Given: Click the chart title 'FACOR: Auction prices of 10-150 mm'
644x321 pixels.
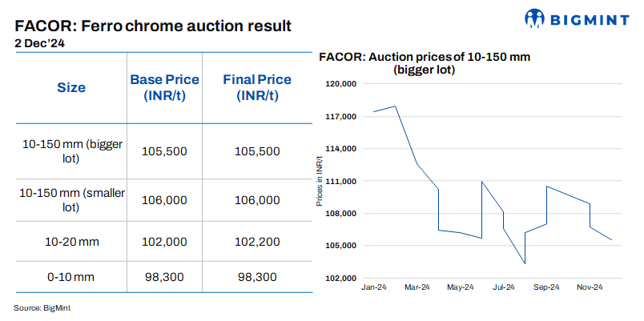Looking at the screenshot, I should (x=425, y=58).
